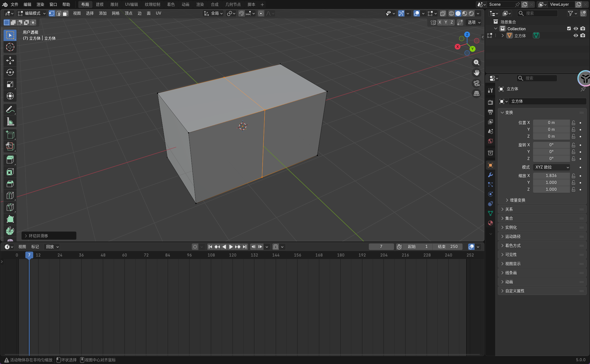Expand the 关系 panel
Viewport: 590px width, 364px height.
click(x=509, y=209)
